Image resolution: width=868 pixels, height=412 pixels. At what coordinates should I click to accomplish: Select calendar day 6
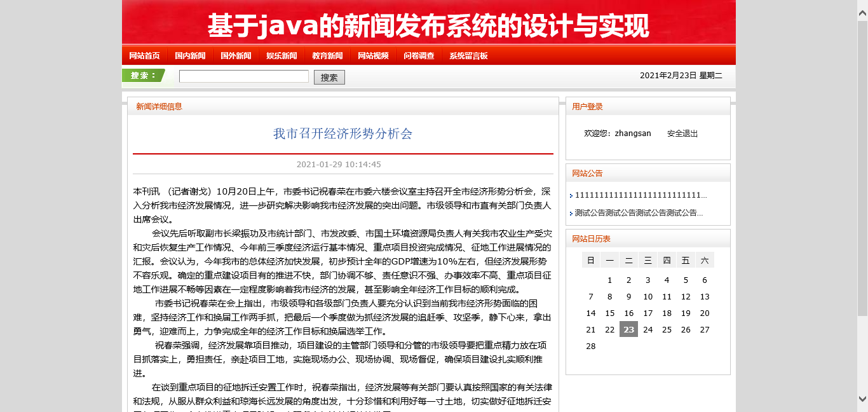[705, 280]
